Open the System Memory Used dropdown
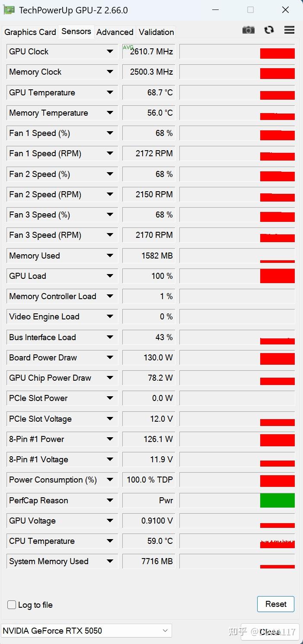 pyautogui.click(x=110, y=561)
